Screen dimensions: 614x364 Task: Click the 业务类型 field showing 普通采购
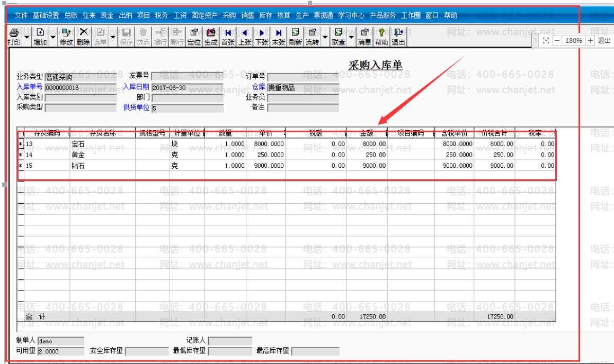click(81, 77)
